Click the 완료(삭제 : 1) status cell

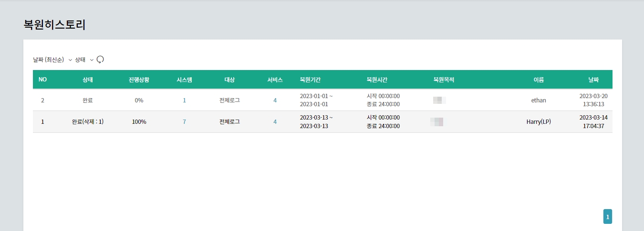pos(88,122)
